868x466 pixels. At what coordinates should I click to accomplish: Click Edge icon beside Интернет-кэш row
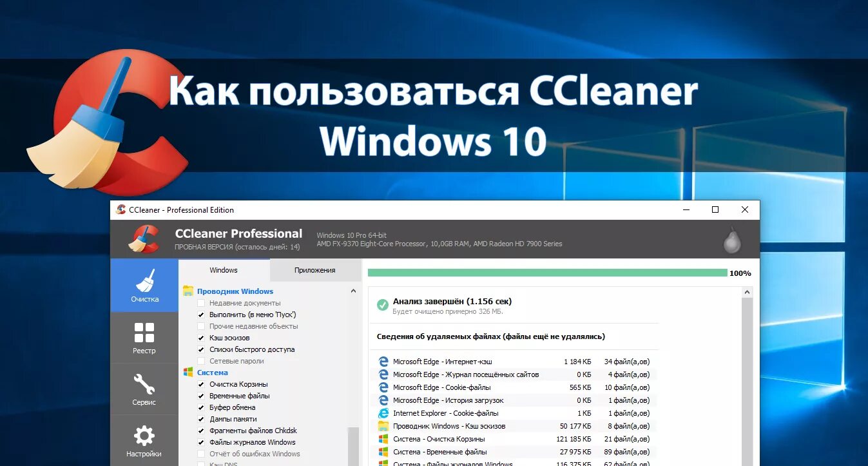pyautogui.click(x=383, y=362)
